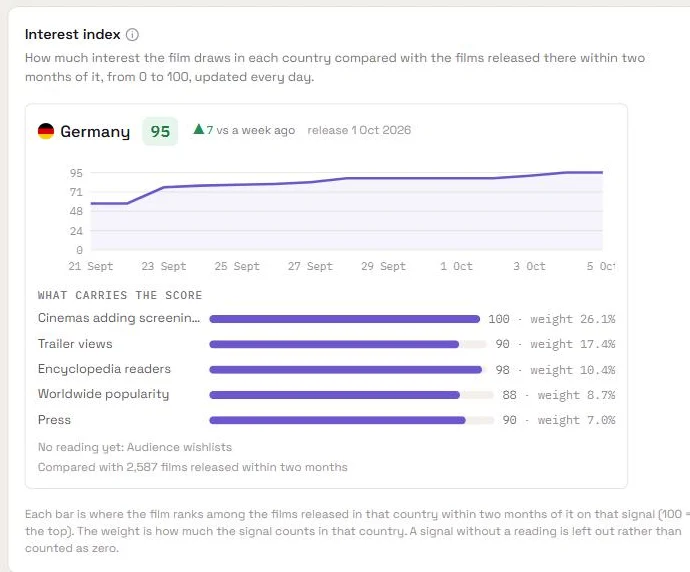Click the 'Interest index' heading

[x=73, y=34]
